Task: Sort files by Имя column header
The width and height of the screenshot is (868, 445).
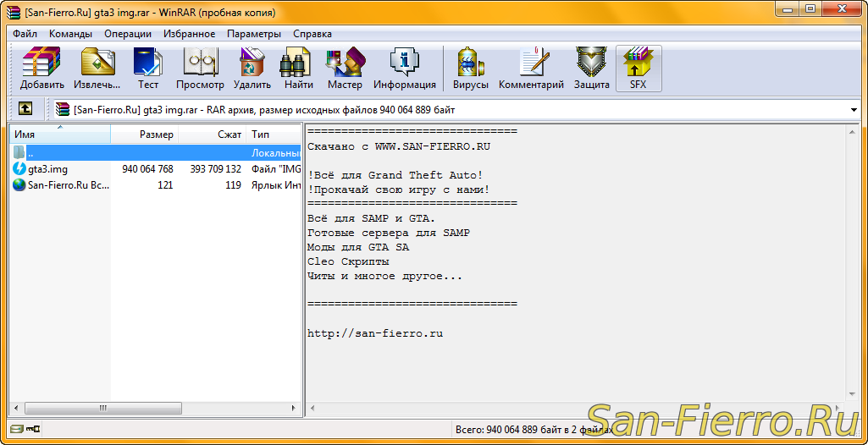Action: tap(59, 135)
